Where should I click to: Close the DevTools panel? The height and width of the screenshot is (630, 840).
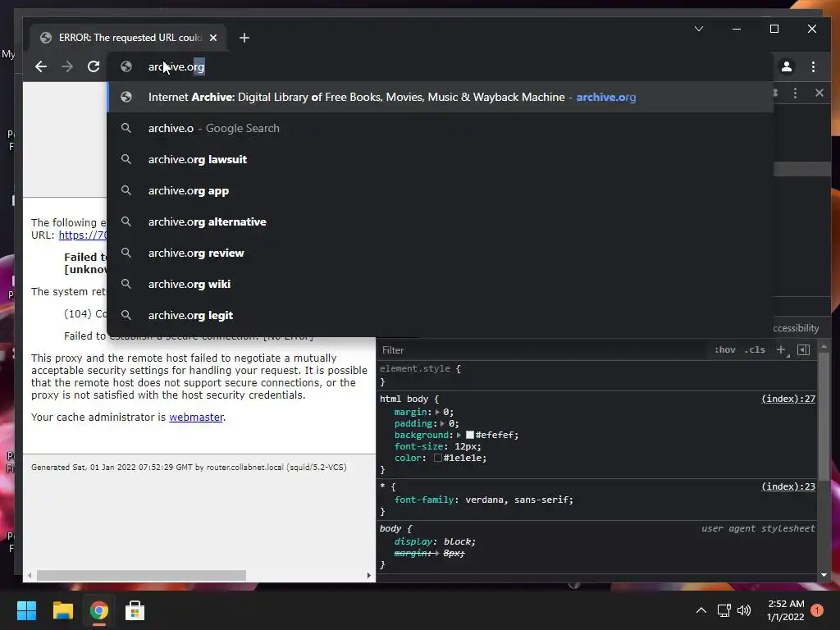point(819,93)
